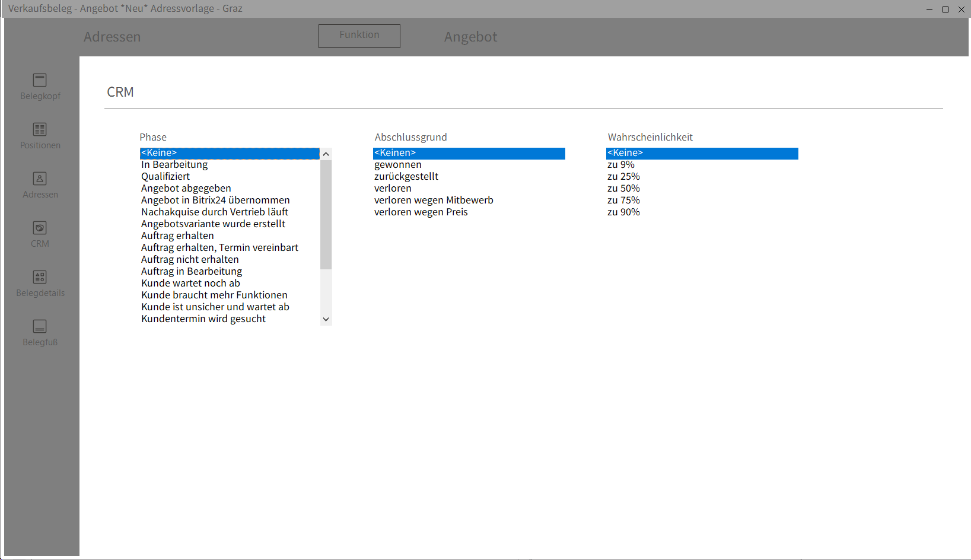The image size is (971, 560).
Task: Select 'Kunde braucht mehr Funktionen'
Action: tap(230, 295)
